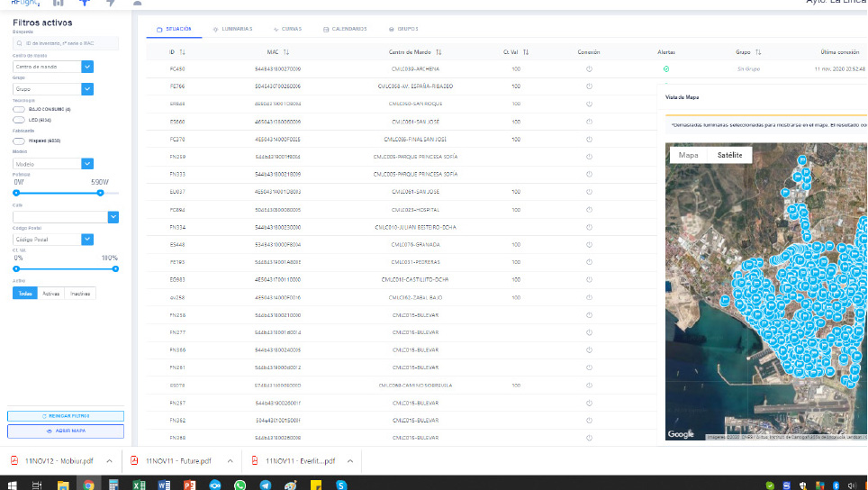868x490 pixels.
Task: Open the Calculator from the taskbar
Action: 113,485
